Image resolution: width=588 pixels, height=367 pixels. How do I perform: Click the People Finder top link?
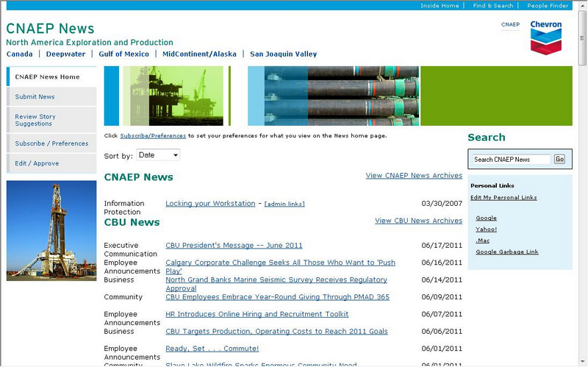[548, 6]
